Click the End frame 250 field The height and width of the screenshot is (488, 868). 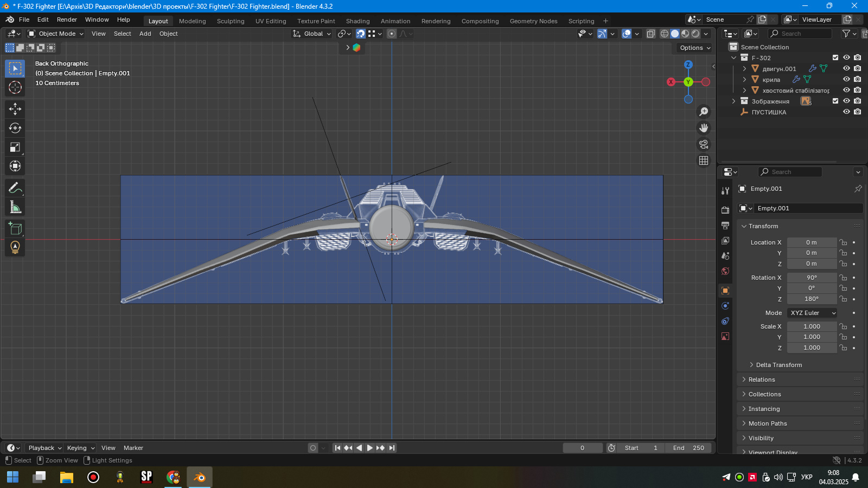[689, 448]
